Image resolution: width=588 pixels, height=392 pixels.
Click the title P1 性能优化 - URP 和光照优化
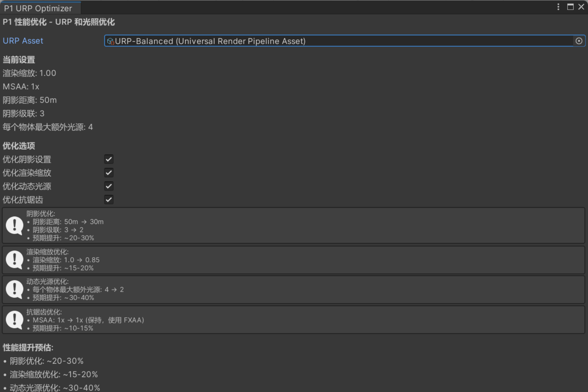tap(59, 22)
